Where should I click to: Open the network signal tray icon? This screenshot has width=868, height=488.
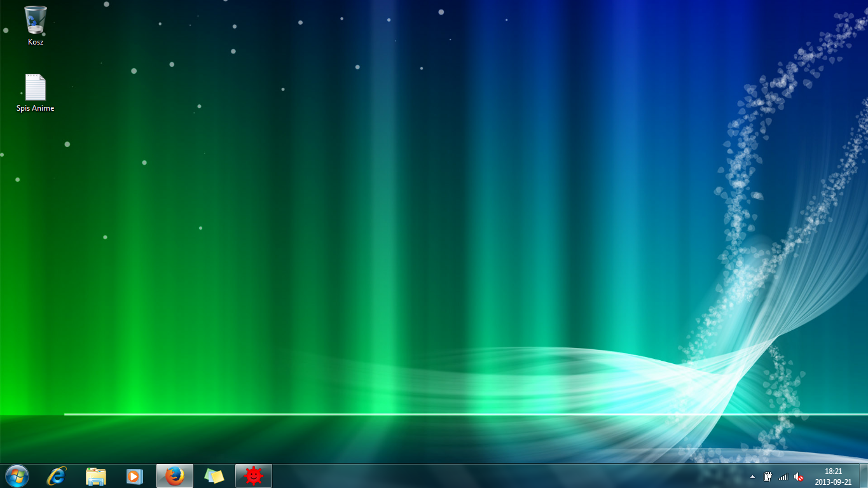783,477
